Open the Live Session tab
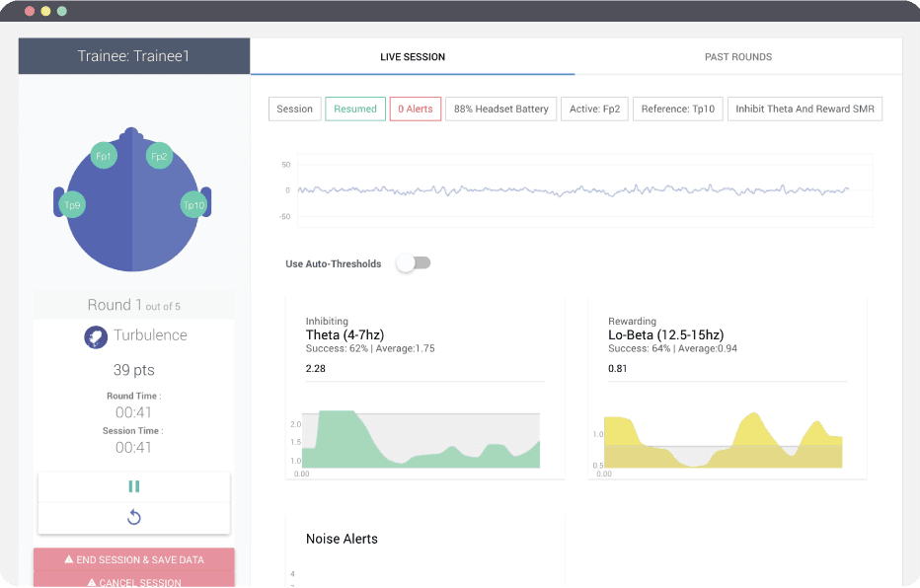Viewport: 920px width, 588px height. [x=413, y=57]
